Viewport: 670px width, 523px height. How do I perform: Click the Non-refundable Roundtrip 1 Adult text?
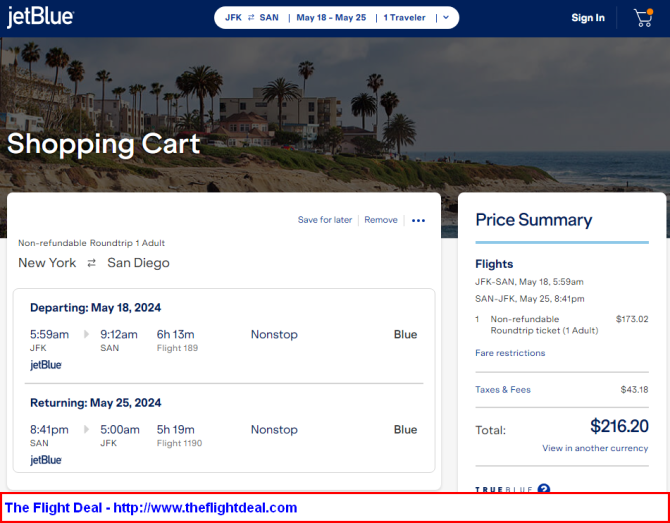click(91, 243)
